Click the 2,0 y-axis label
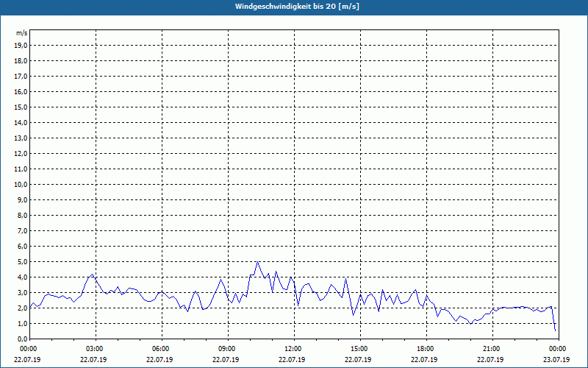The image size is (588, 368). 22,308
